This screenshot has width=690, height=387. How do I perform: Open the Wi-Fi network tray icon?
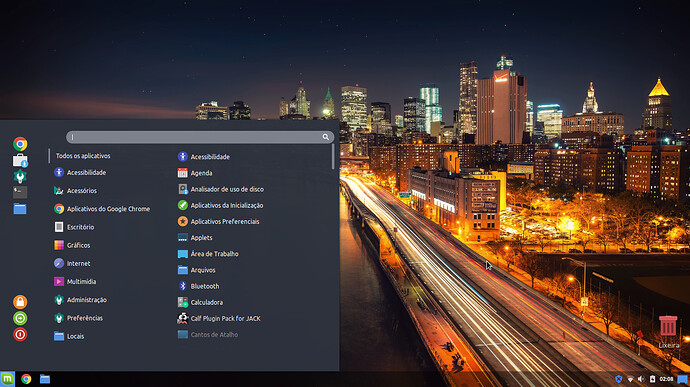630,379
